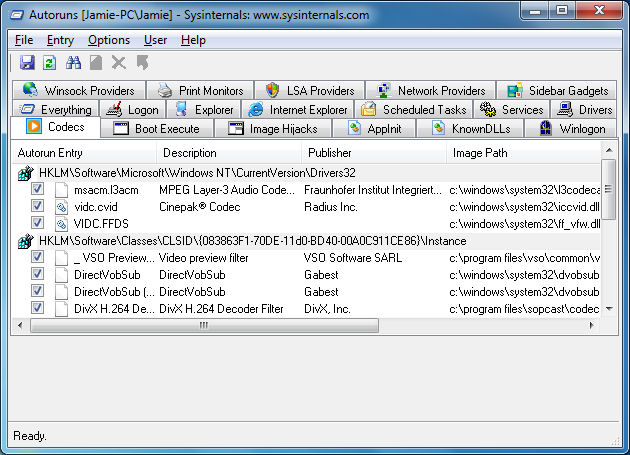The image size is (630, 455).
Task: Switch to the Winlogon tab
Action: pyautogui.click(x=571, y=129)
